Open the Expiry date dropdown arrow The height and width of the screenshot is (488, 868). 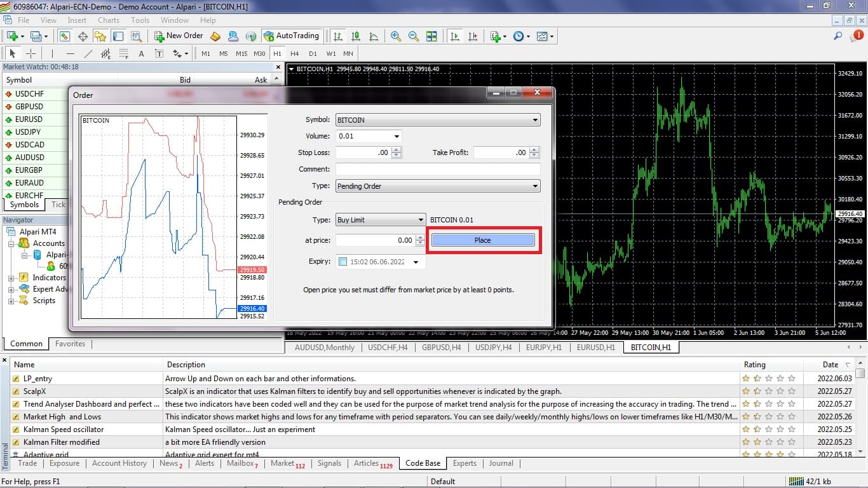[x=416, y=262]
